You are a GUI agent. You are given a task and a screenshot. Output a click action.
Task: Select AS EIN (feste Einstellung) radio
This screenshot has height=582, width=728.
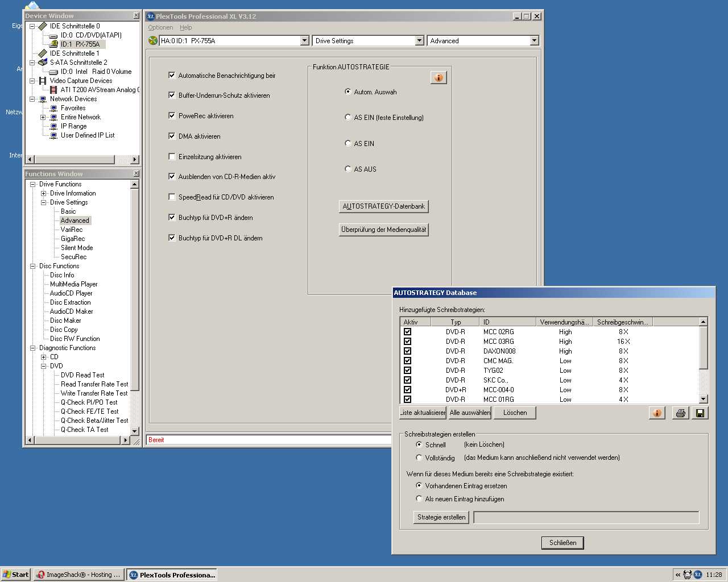point(348,118)
